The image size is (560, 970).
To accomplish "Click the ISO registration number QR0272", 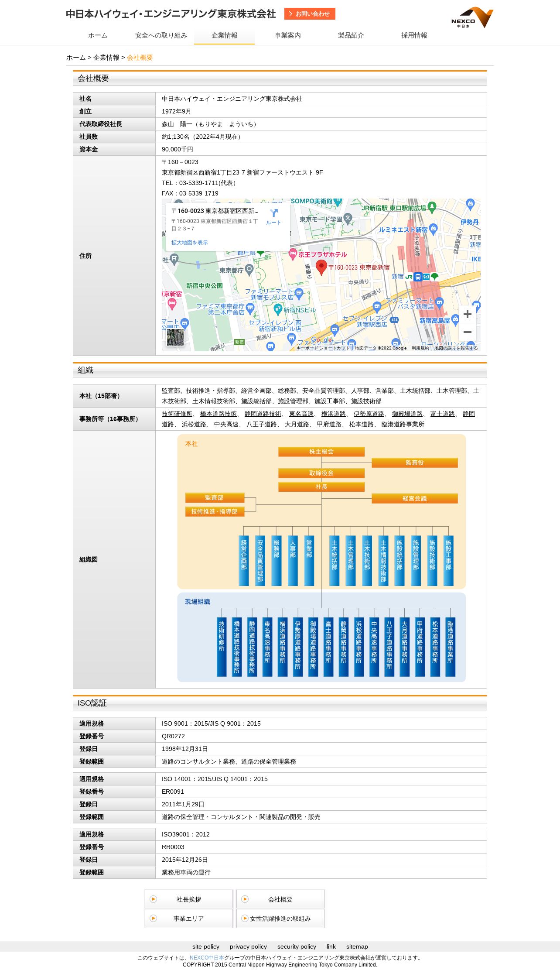I will (x=173, y=736).
